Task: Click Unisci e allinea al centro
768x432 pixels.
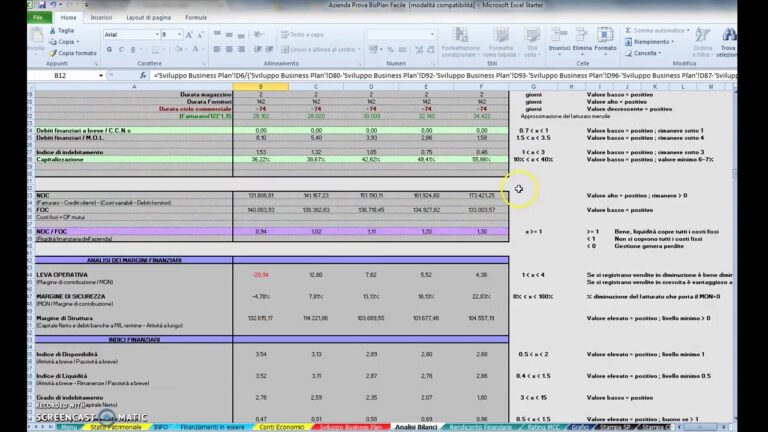Action: point(319,49)
